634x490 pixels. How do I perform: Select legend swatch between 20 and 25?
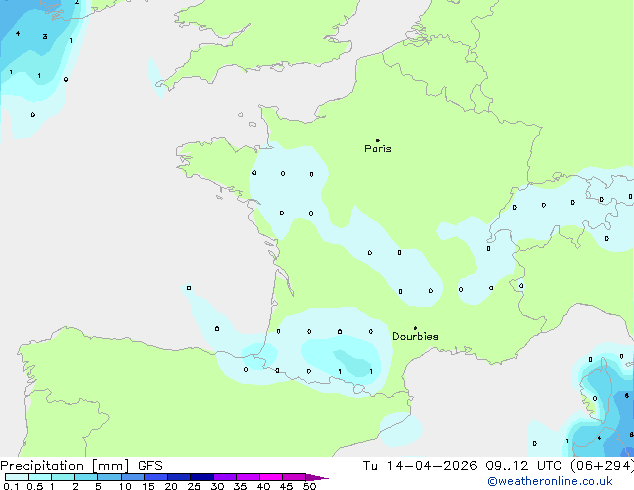tap(179, 477)
